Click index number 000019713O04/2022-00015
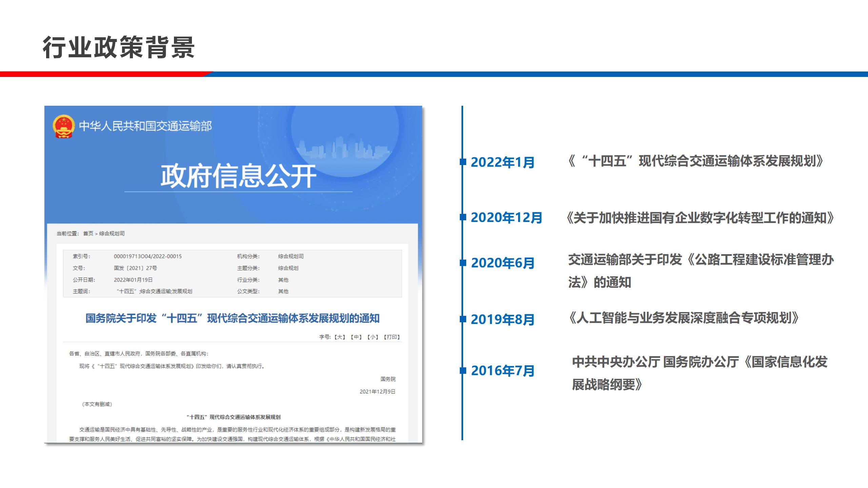This screenshot has height=488, width=868. [x=148, y=256]
